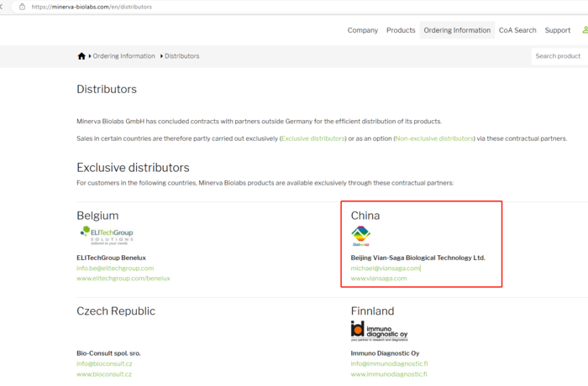Email info.be@elitechgroup.com
Image resolution: width=588 pixels, height=386 pixels.
(x=115, y=269)
